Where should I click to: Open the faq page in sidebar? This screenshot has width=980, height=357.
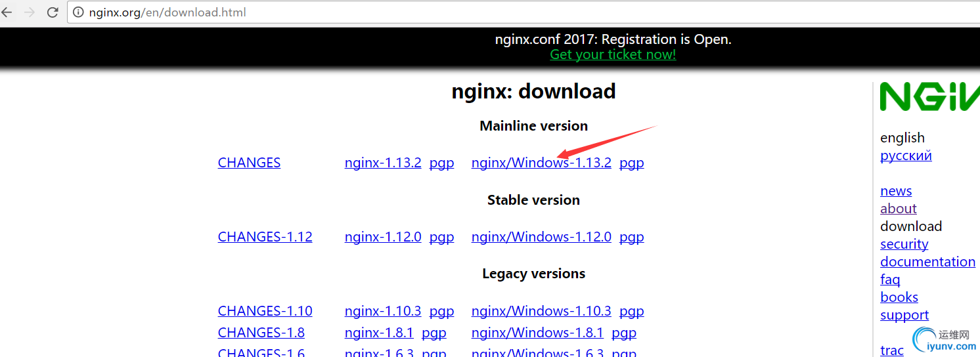(x=890, y=280)
